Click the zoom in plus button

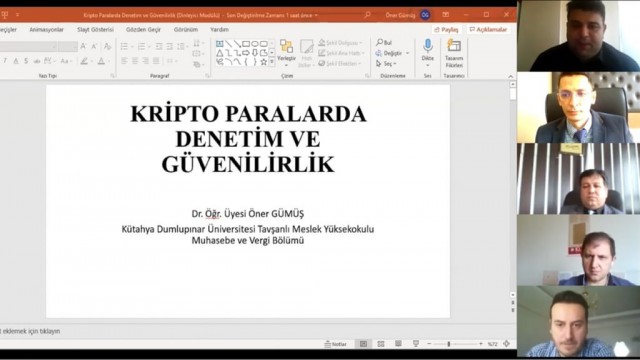click(x=481, y=344)
